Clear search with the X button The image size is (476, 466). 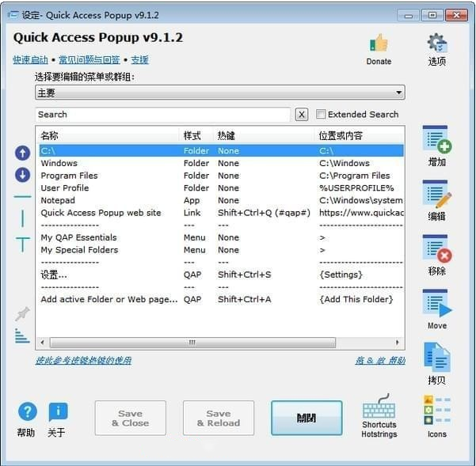[x=302, y=115]
